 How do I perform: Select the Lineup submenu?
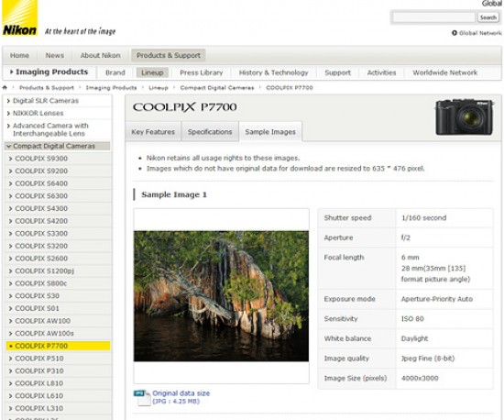click(152, 72)
